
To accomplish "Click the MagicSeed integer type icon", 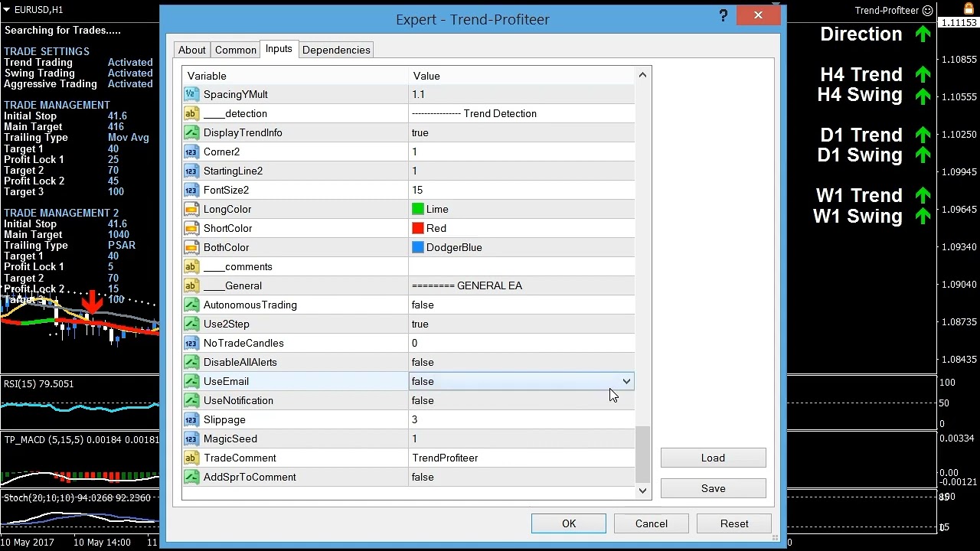I will pos(191,439).
